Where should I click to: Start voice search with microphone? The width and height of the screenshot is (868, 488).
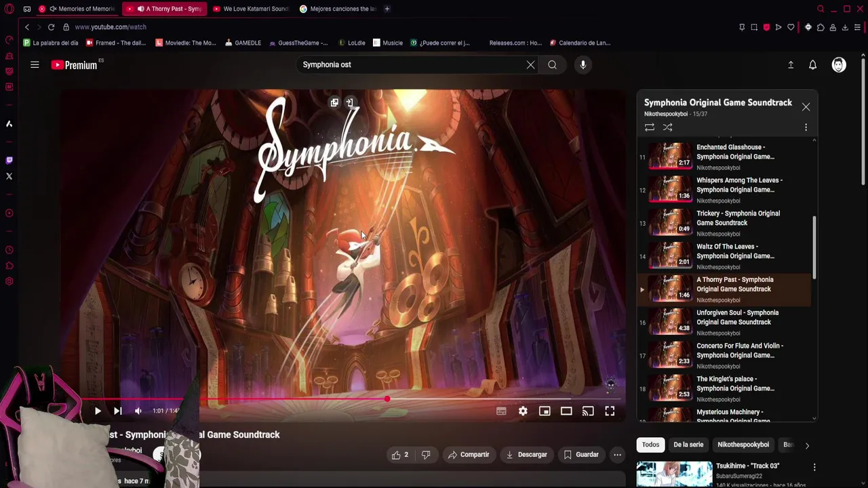click(x=583, y=64)
